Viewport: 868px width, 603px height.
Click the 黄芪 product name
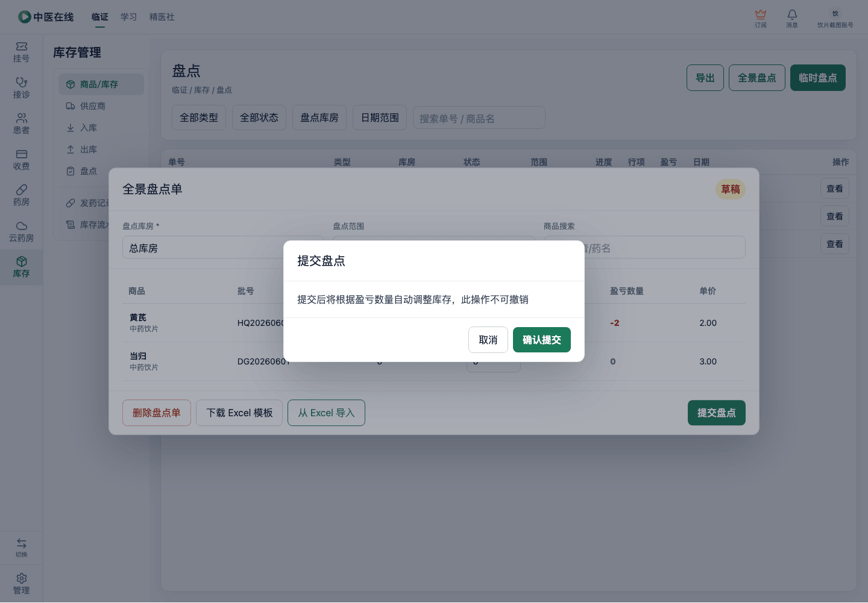tap(138, 317)
